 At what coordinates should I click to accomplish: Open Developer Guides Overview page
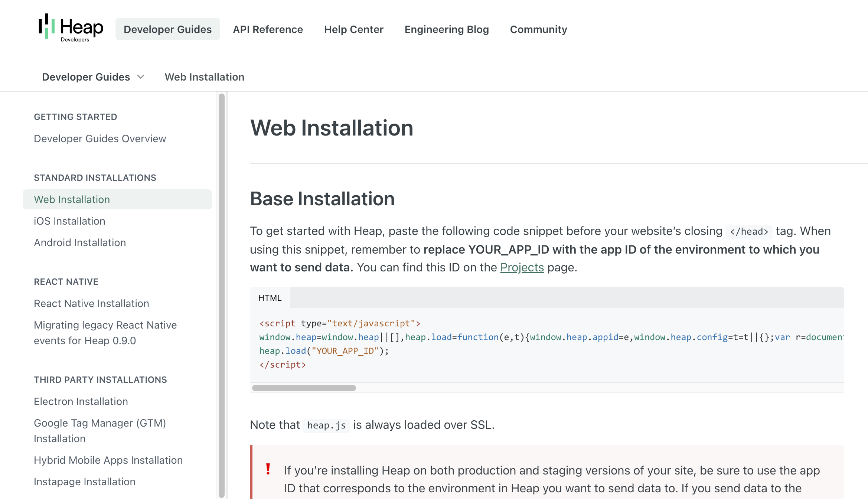[100, 138]
